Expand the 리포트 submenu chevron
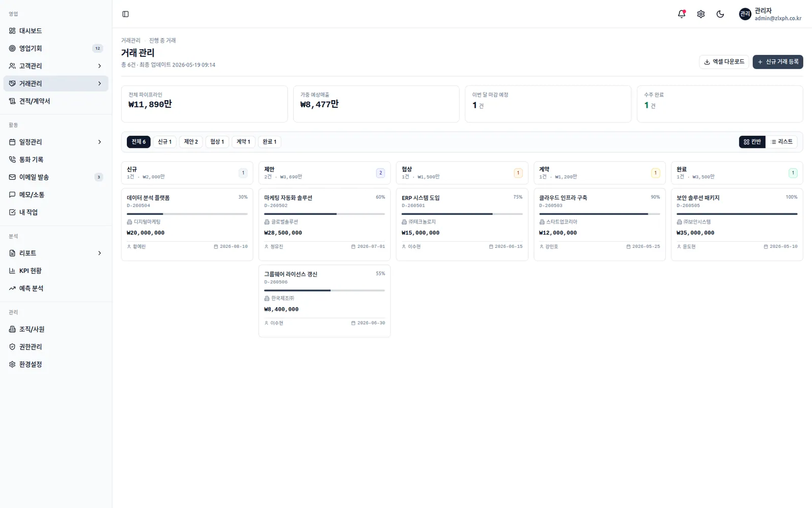This screenshot has width=812, height=508. click(99, 253)
